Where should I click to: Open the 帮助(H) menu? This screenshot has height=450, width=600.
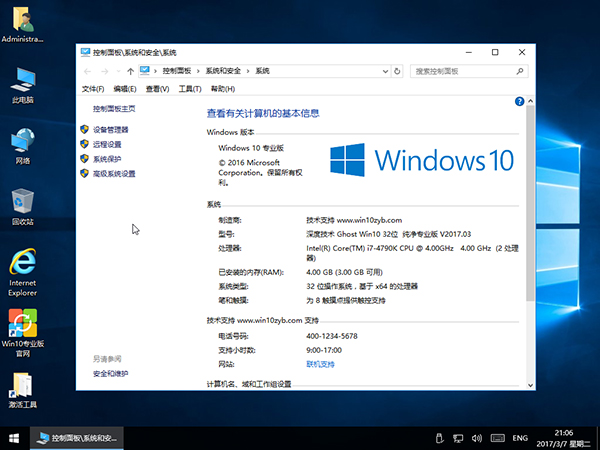pyautogui.click(x=223, y=89)
